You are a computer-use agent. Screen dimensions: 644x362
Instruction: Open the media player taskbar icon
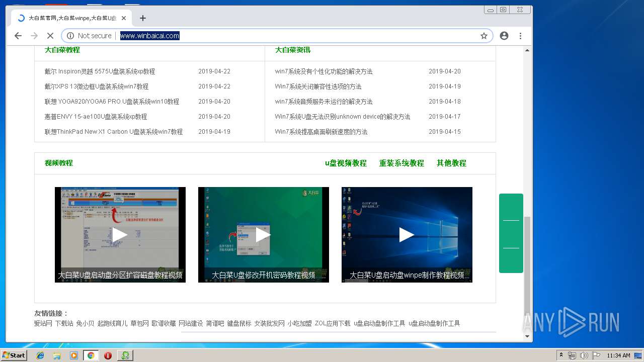coord(74,355)
